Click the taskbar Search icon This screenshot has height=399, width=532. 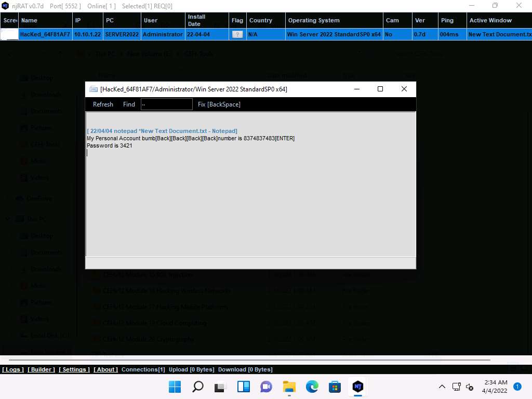[x=198, y=387]
